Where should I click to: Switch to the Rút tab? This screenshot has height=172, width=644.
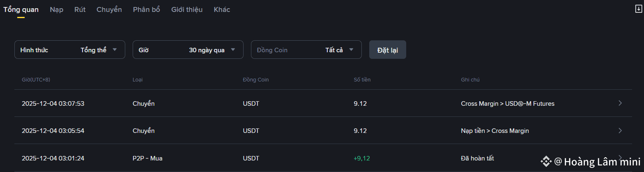click(80, 9)
